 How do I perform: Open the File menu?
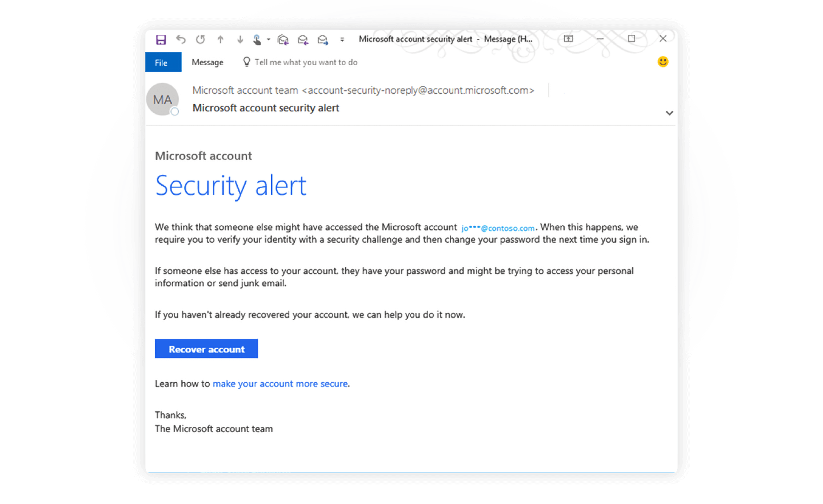(163, 62)
